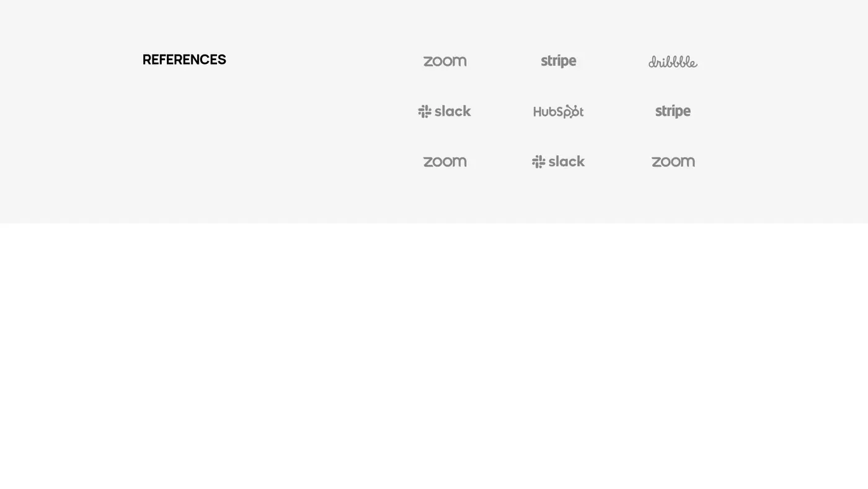Click the Zoom logo below the left Slack logo
This screenshot has height=489, width=868.
[x=445, y=161]
